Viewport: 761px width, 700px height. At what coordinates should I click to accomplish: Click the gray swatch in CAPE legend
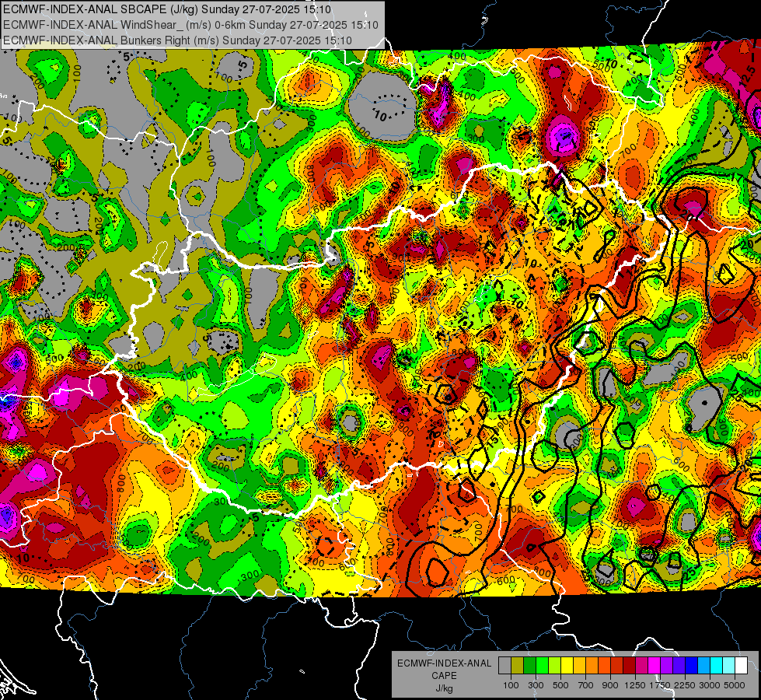[504, 666]
